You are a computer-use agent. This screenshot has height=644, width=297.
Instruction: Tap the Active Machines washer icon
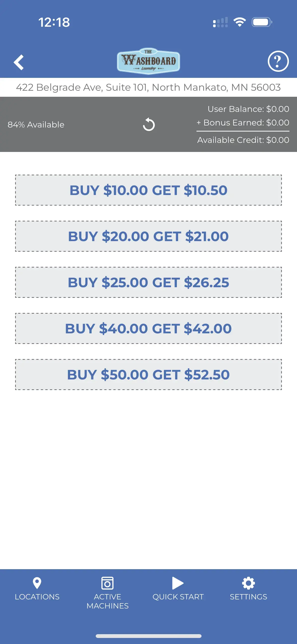[x=107, y=583]
